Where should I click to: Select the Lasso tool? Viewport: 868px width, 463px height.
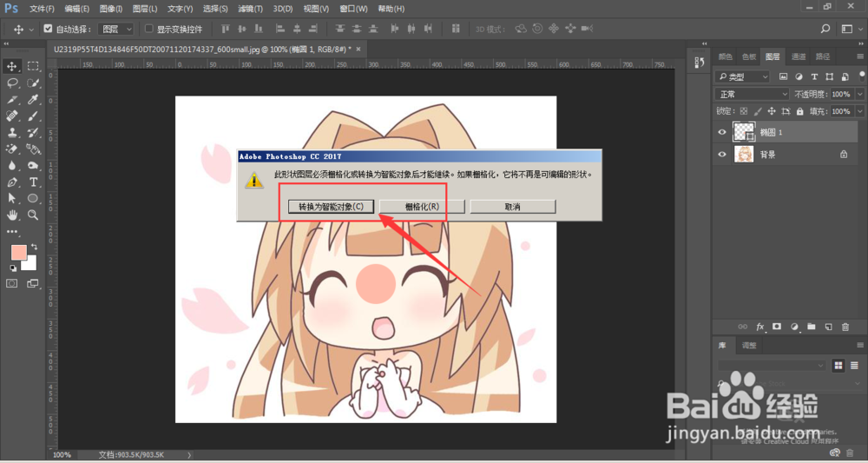(x=11, y=83)
